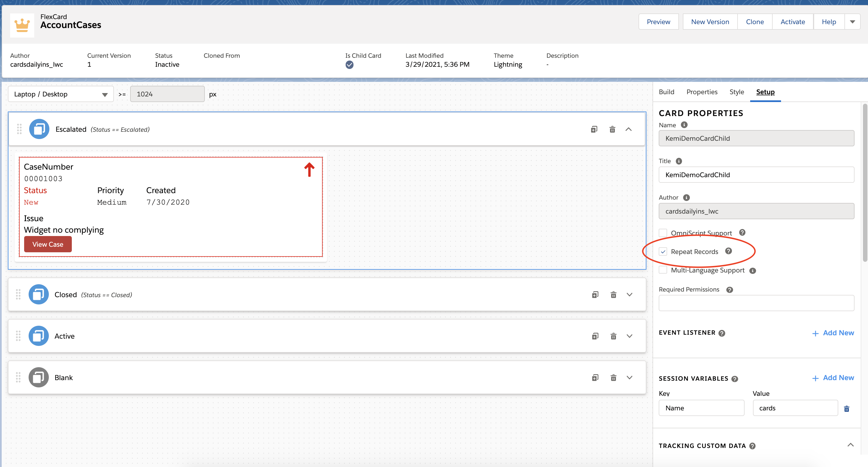Screen dimensions: 868x467
Task: Click the FlexCard crown logo icon
Action: point(22,25)
